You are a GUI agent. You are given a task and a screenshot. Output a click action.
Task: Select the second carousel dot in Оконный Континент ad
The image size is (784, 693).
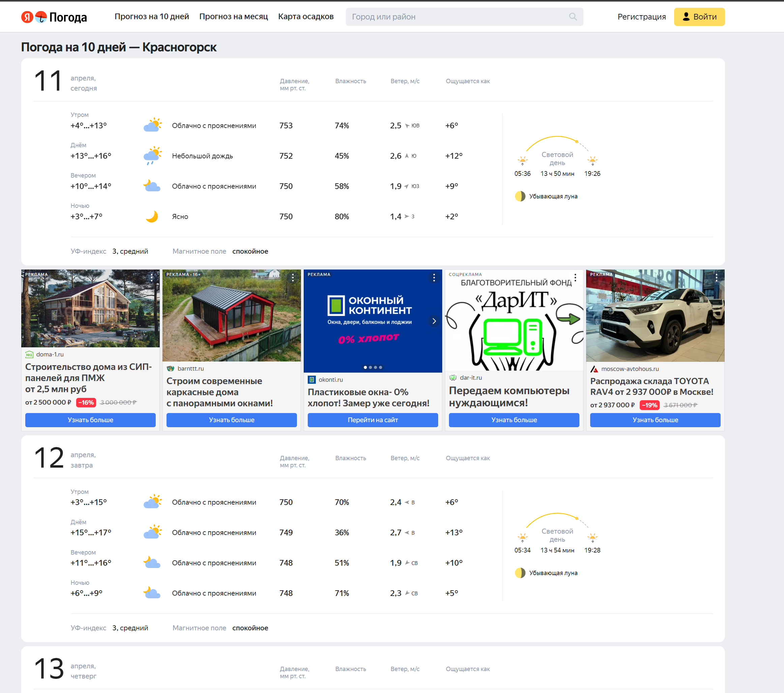tap(370, 367)
